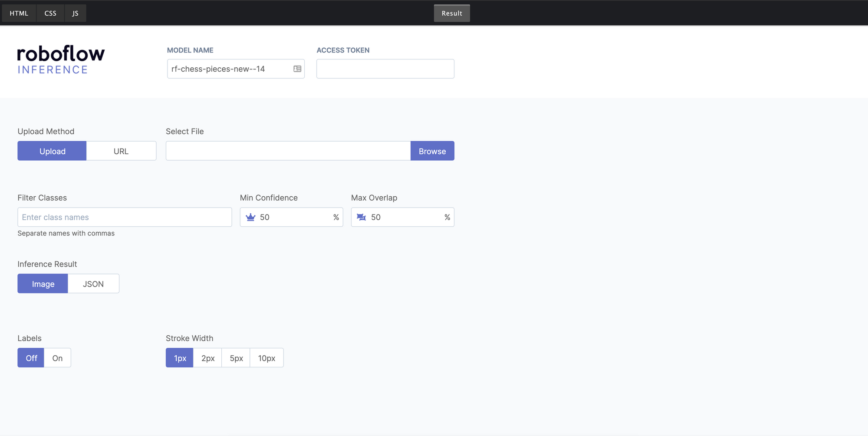Viewport: 868px width, 436px height.
Task: Open the HTML tab
Action: (x=19, y=13)
